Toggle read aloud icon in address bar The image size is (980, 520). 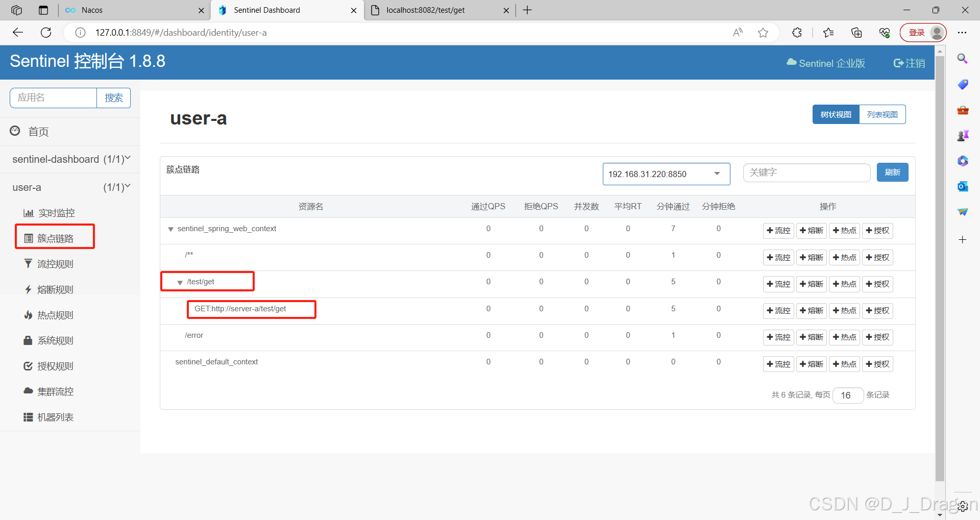738,33
